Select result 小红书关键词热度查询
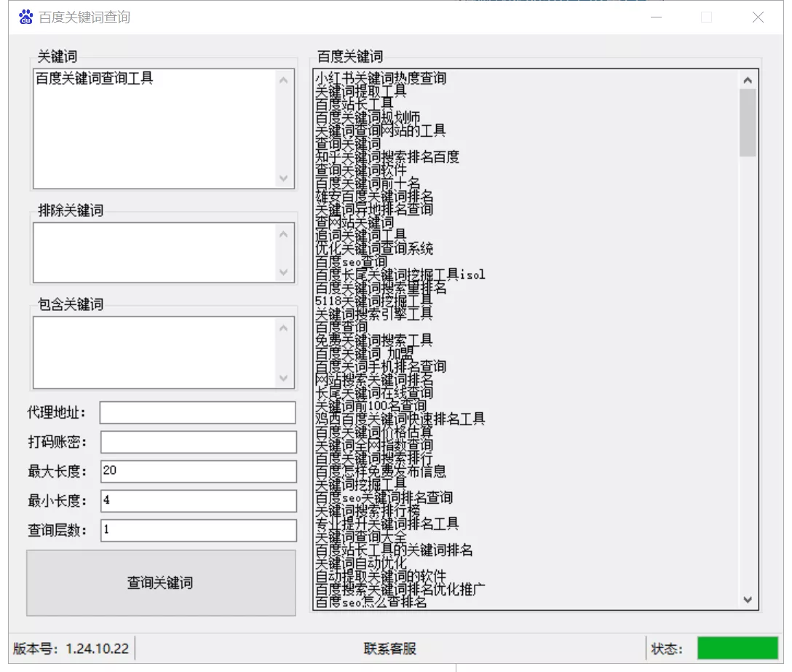 [x=381, y=79]
